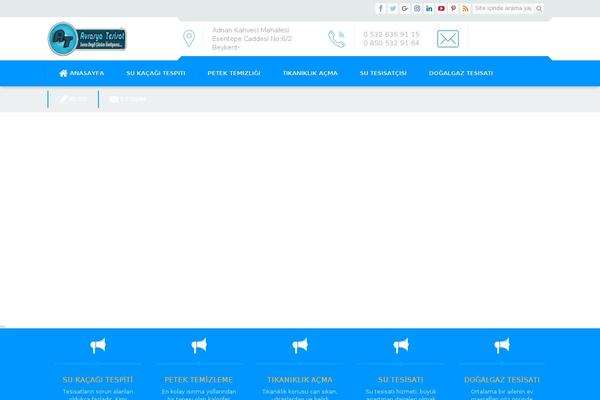Open the LinkedIn social icon

(429, 8)
